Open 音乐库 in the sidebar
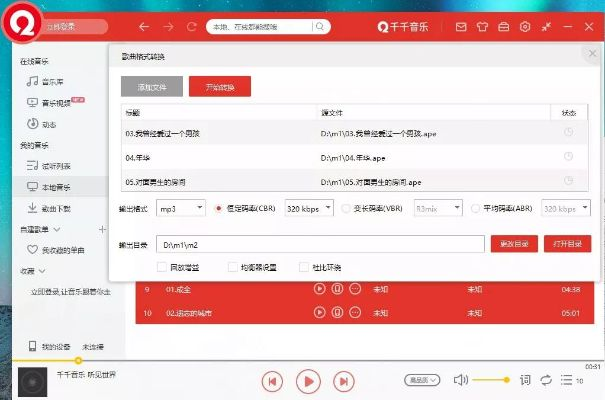This screenshot has width=605, height=400. (x=52, y=81)
